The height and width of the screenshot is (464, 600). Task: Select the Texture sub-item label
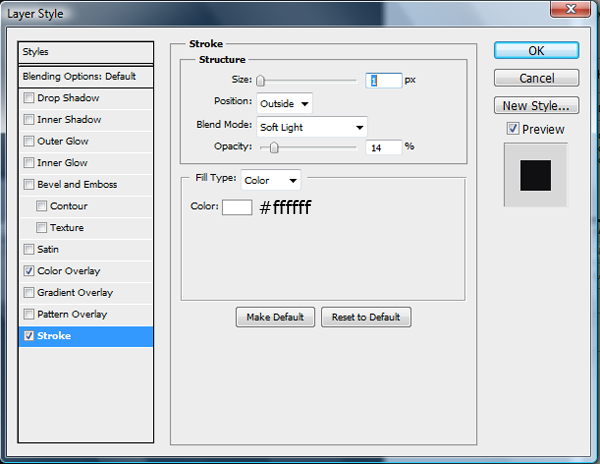(67, 228)
